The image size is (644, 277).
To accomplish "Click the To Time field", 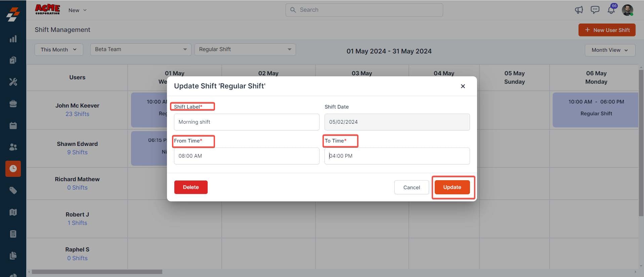I will 397,156.
